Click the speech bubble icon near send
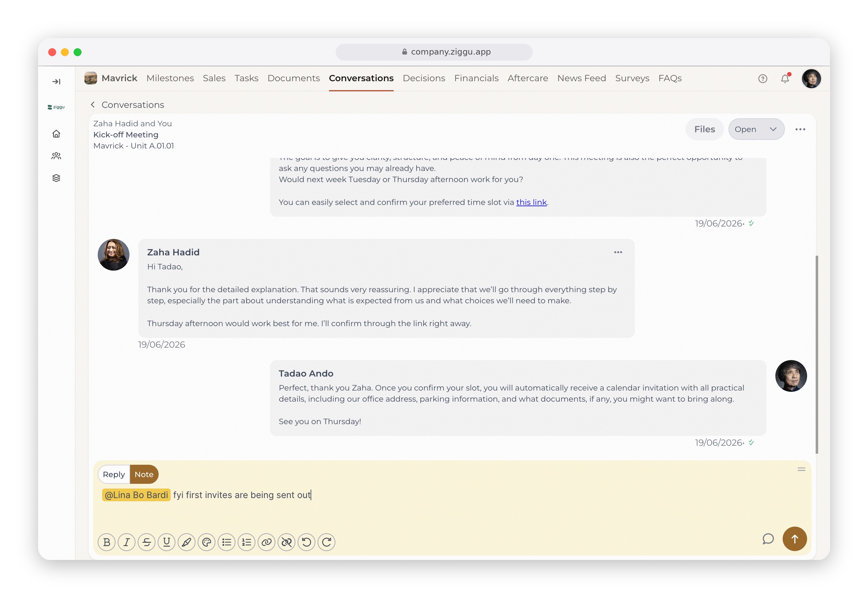Viewport: 868px width, 598px height. (768, 539)
